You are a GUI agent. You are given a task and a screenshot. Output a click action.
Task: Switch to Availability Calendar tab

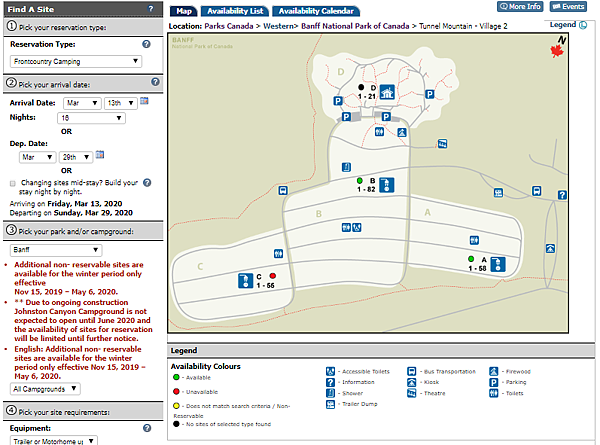(316, 11)
